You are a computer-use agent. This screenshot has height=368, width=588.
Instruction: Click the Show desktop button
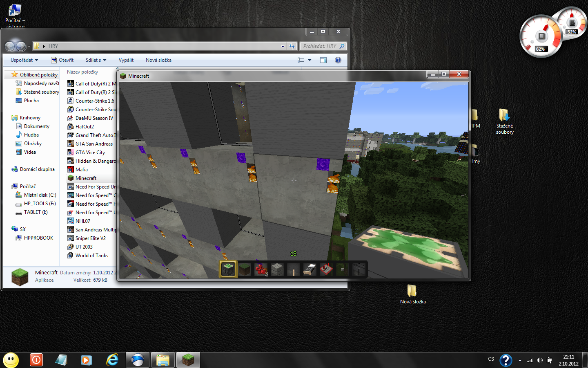pos(585,360)
